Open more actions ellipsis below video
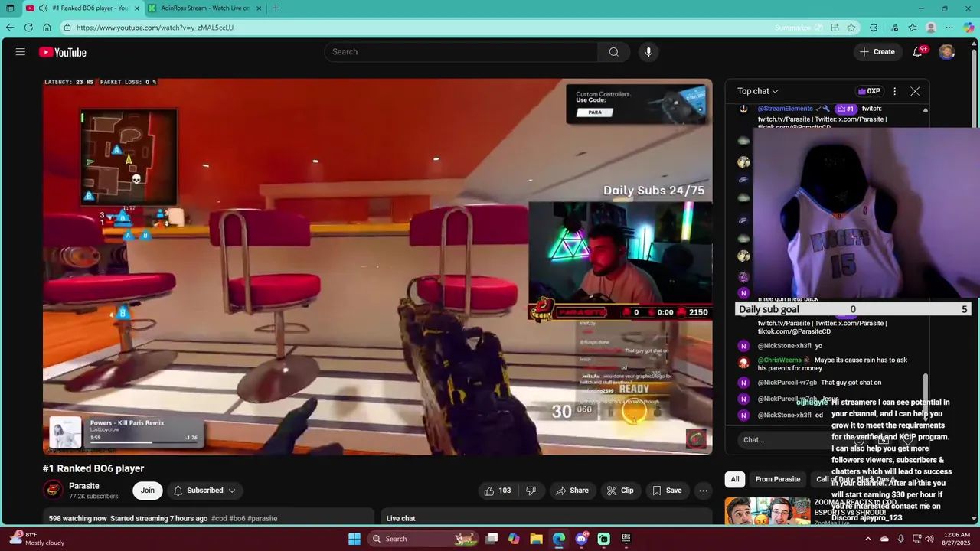Screen dimensions: 980x551 [703, 491]
